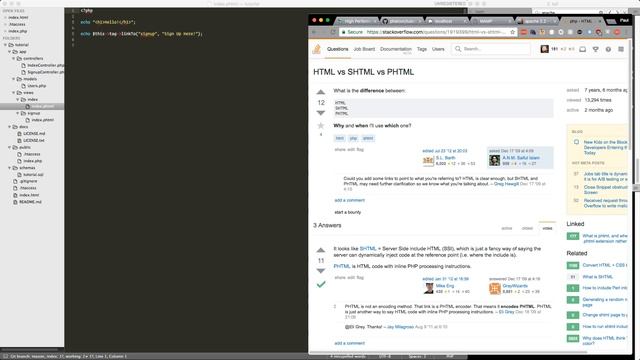Downvote the question with score 12
Viewport: 640px width, 360px height.
[321, 113]
